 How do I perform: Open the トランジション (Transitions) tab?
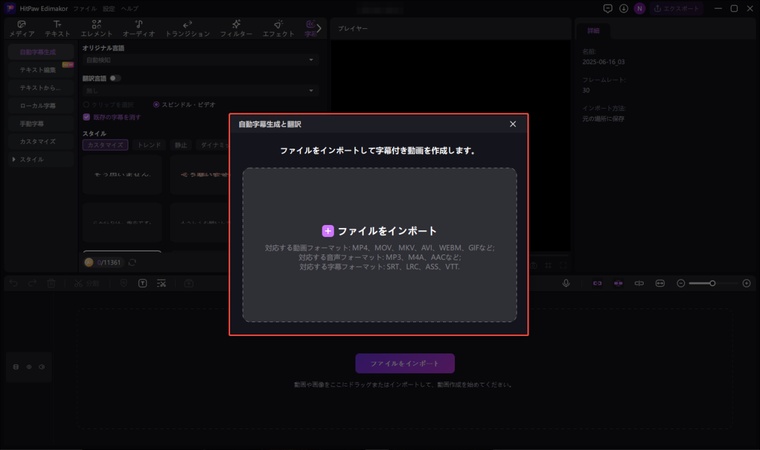click(188, 29)
